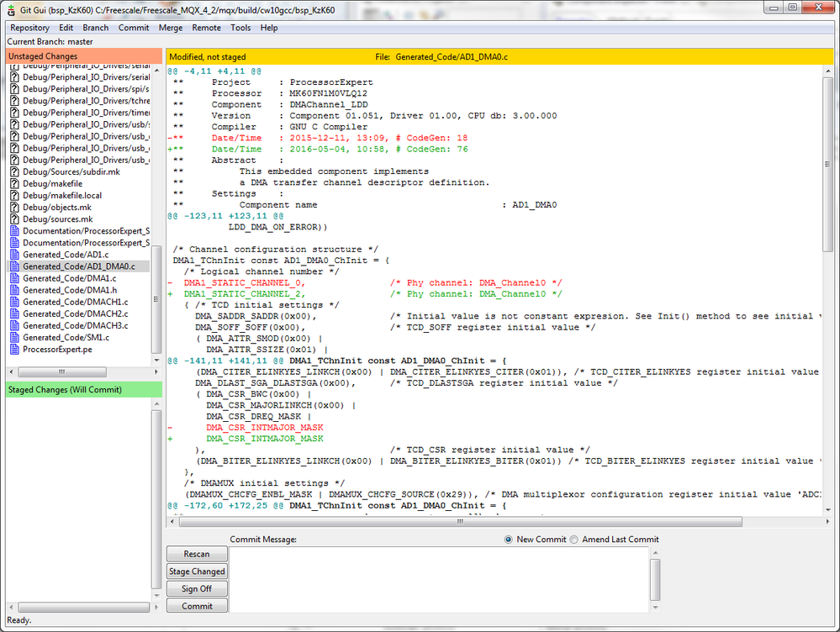Click untracked icon beside Debug/makefile.local
840x632 pixels.
coord(15,195)
